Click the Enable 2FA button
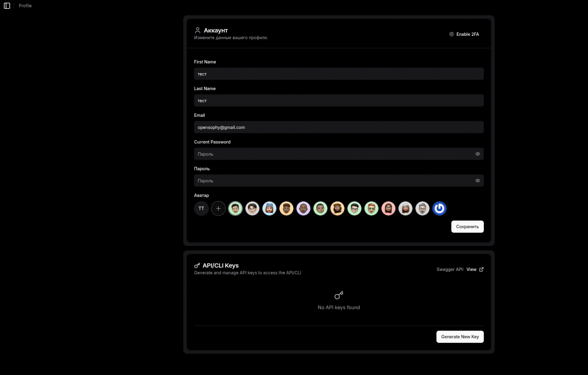 point(464,34)
